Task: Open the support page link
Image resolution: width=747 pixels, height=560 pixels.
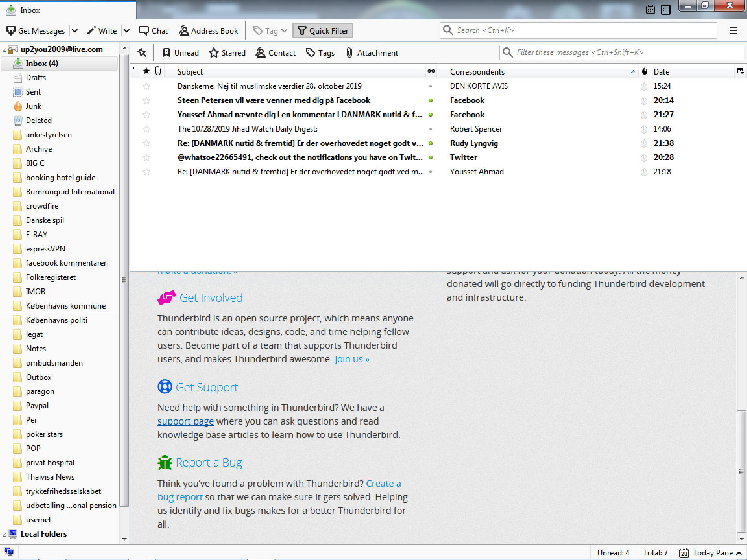Action: tap(185, 421)
